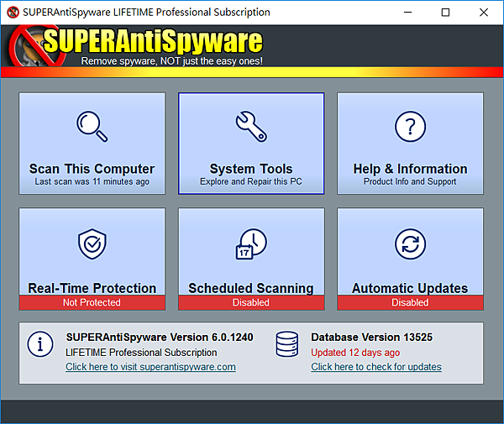Click 'SUPERAntiSpyware Version 6.0.1240' text
504x424 pixels.
[x=160, y=338]
